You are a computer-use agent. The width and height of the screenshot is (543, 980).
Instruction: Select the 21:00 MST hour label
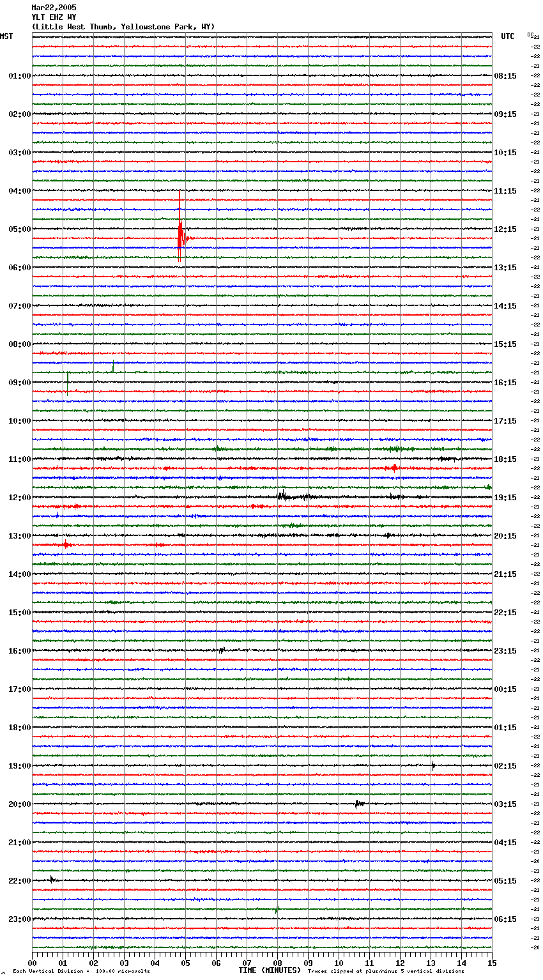20,843
